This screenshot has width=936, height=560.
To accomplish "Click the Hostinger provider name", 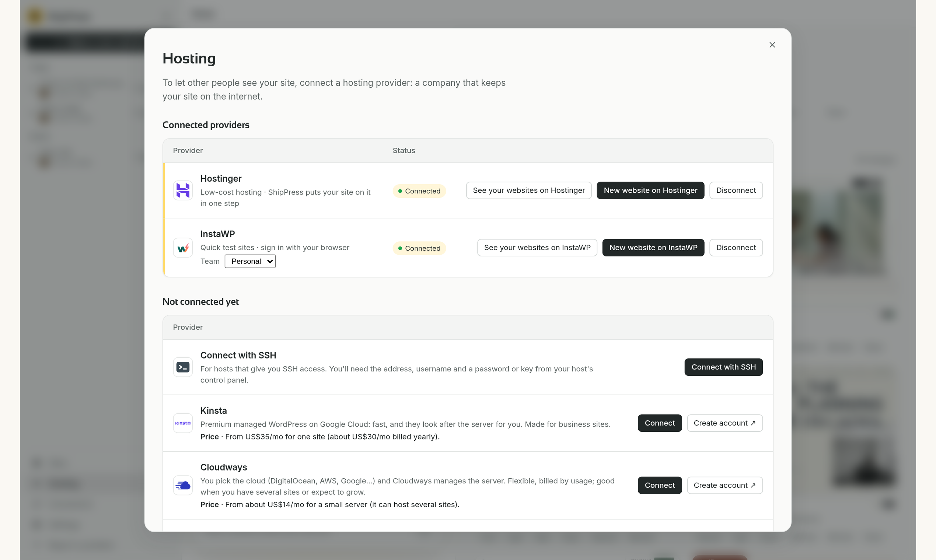I will (220, 178).
